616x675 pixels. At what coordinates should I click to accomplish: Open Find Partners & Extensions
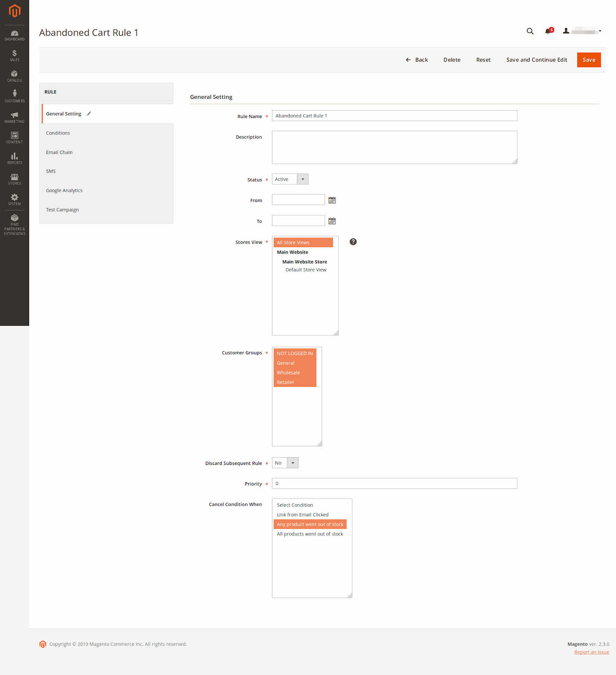(14, 224)
